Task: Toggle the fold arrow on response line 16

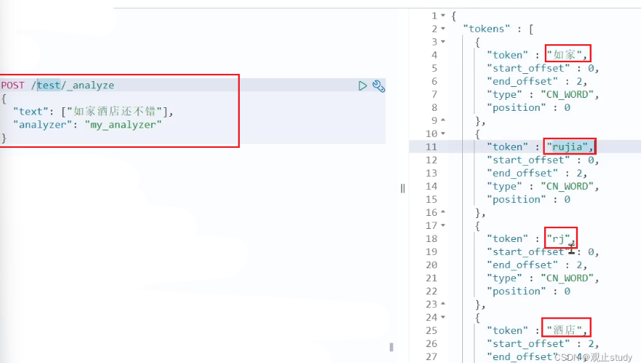Action: pos(443,212)
